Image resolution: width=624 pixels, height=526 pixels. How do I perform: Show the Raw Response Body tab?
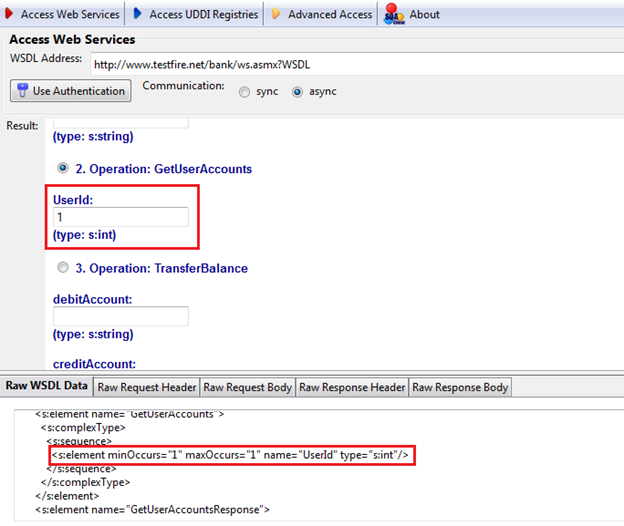460,387
